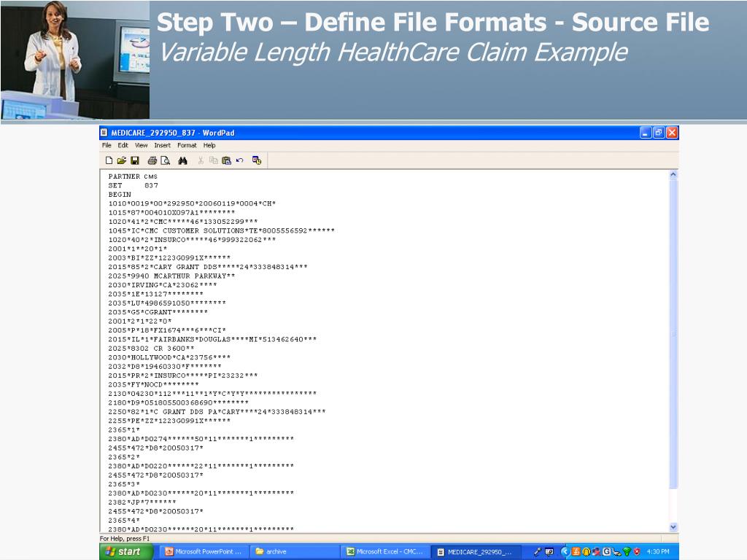Click the '2382*JP*7' line
This screenshot has width=747, height=560.
(x=142, y=502)
